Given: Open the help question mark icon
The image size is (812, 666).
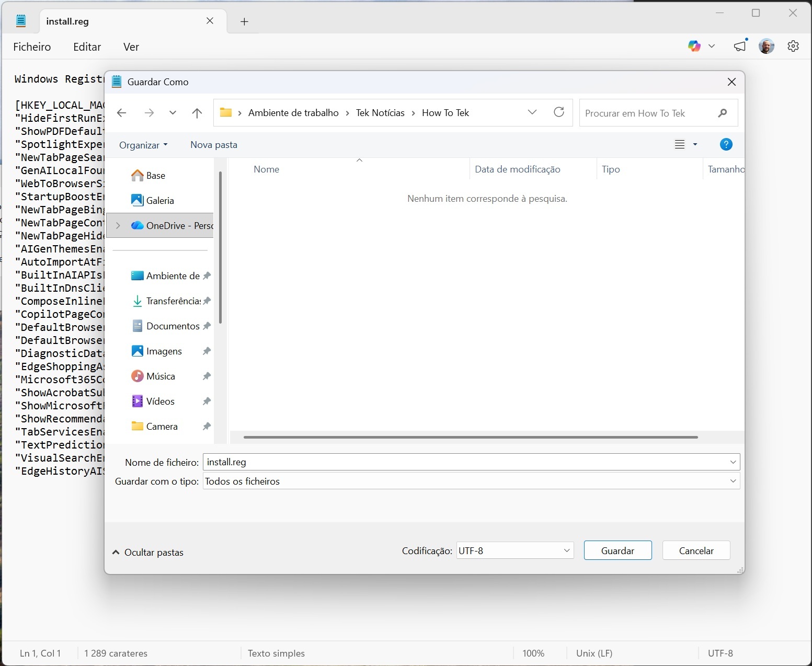Looking at the screenshot, I should point(726,145).
